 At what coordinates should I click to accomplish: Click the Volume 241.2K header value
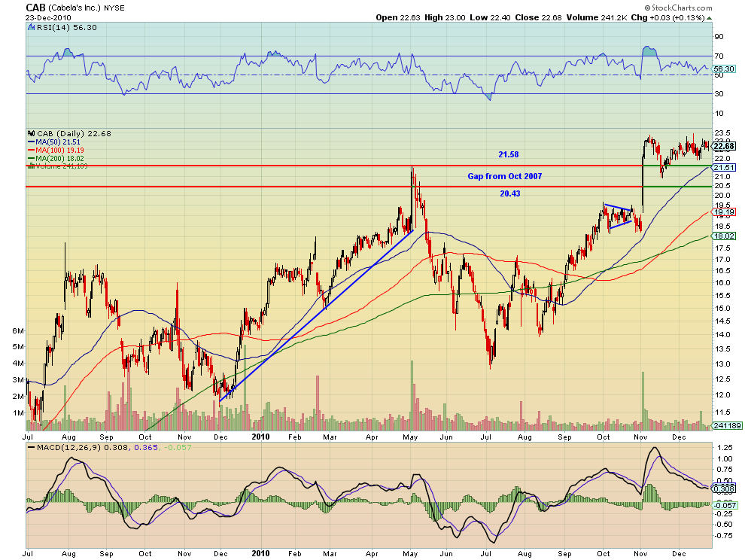coord(597,17)
